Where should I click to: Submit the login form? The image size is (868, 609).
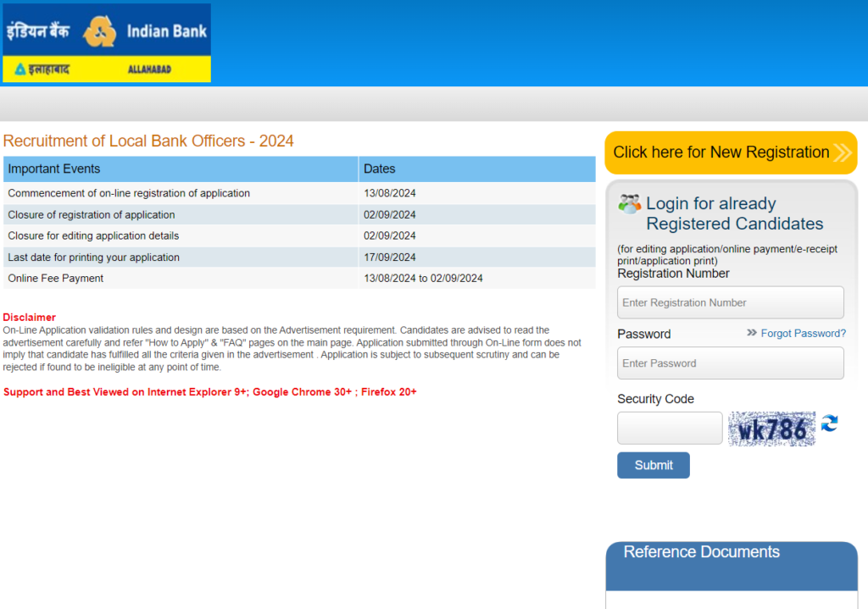coord(653,464)
